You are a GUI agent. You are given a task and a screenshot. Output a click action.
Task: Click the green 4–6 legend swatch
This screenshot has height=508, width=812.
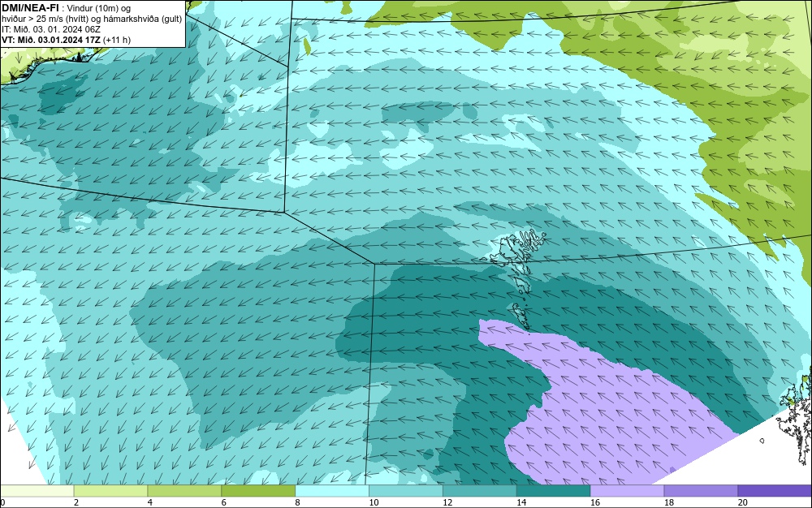(184, 491)
